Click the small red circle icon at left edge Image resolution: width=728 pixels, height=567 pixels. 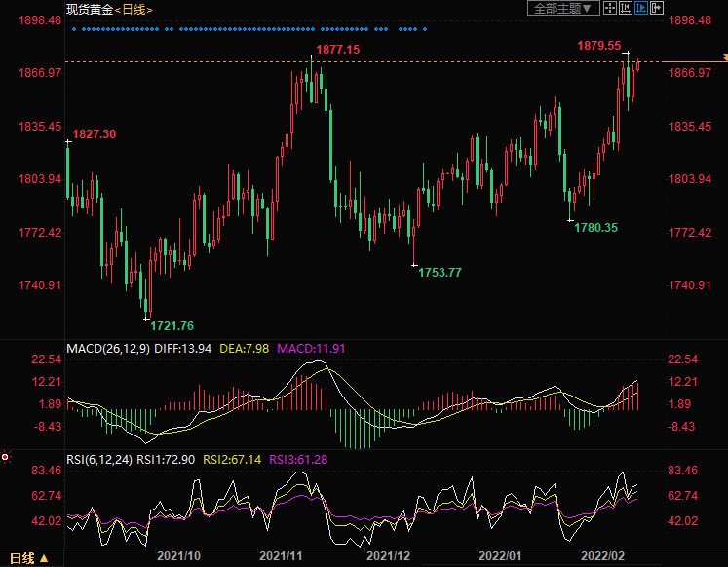click(5, 456)
